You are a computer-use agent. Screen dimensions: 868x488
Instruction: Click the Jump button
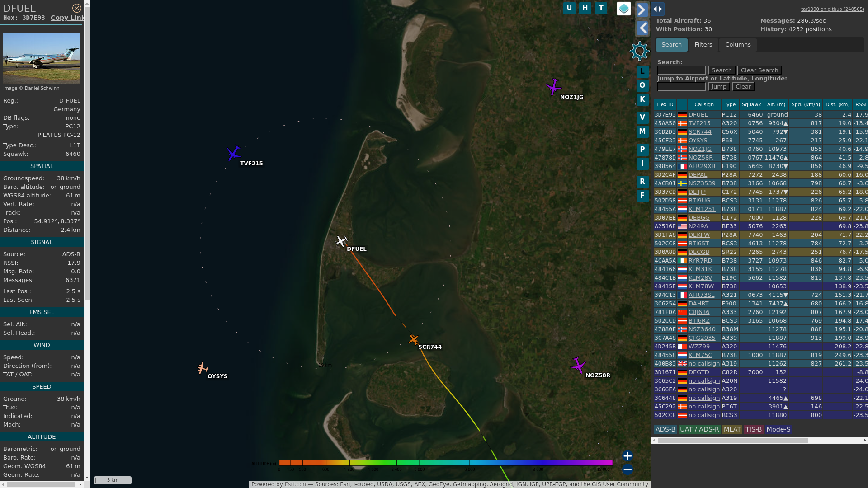point(718,87)
